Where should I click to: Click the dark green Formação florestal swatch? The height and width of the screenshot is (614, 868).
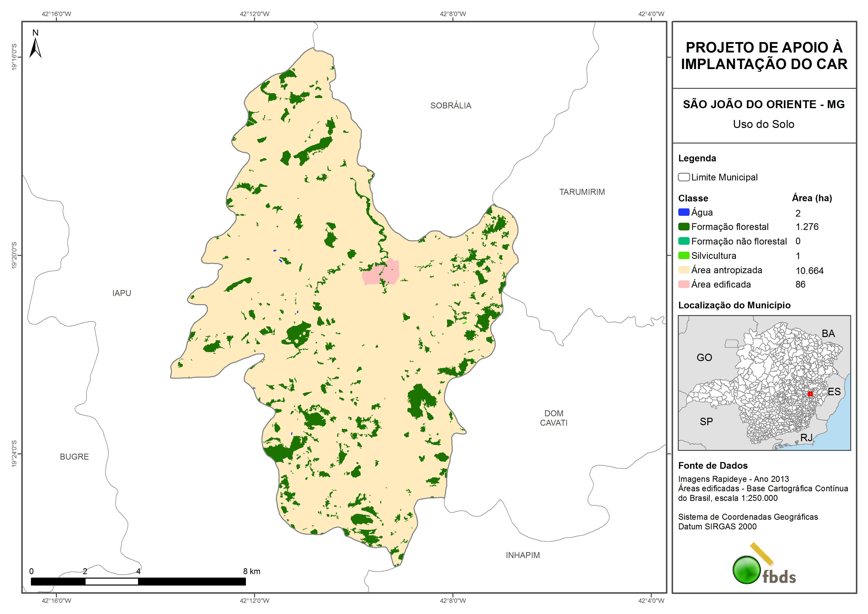pos(683,227)
